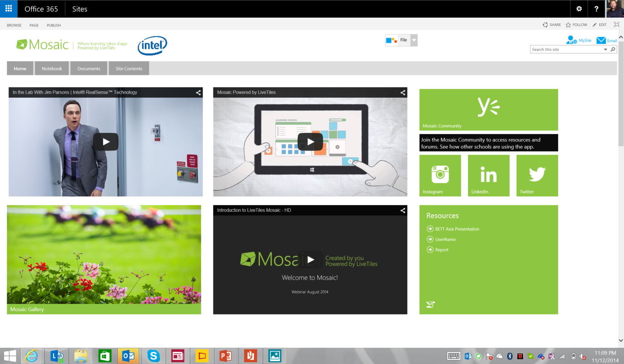624x364 pixels.
Task: Open the MySite link
Action: click(x=579, y=40)
